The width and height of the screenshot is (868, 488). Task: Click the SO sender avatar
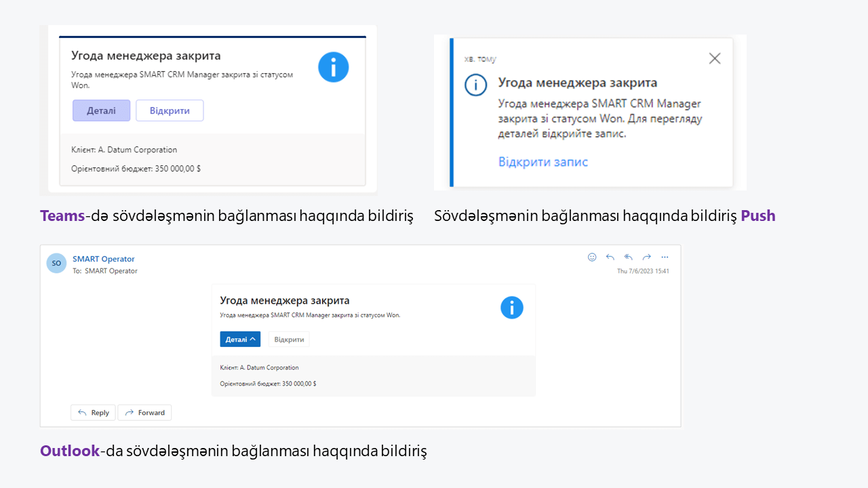pos(56,263)
